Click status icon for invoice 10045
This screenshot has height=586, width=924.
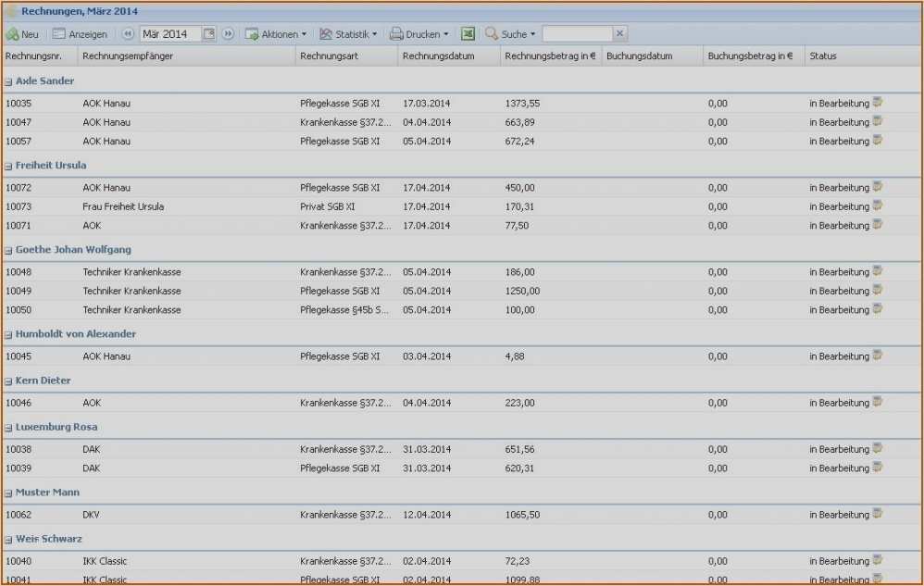click(878, 355)
